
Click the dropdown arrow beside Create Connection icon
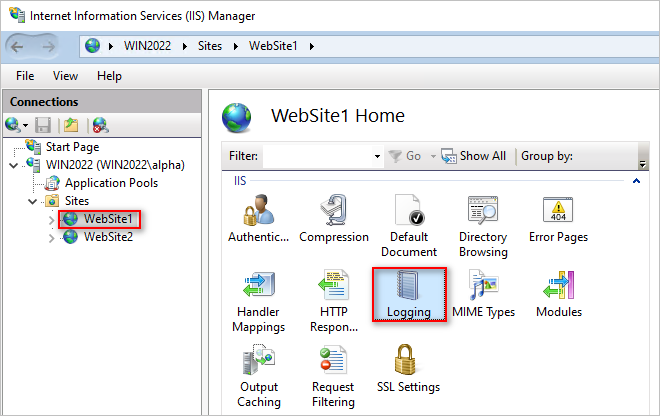pos(26,125)
